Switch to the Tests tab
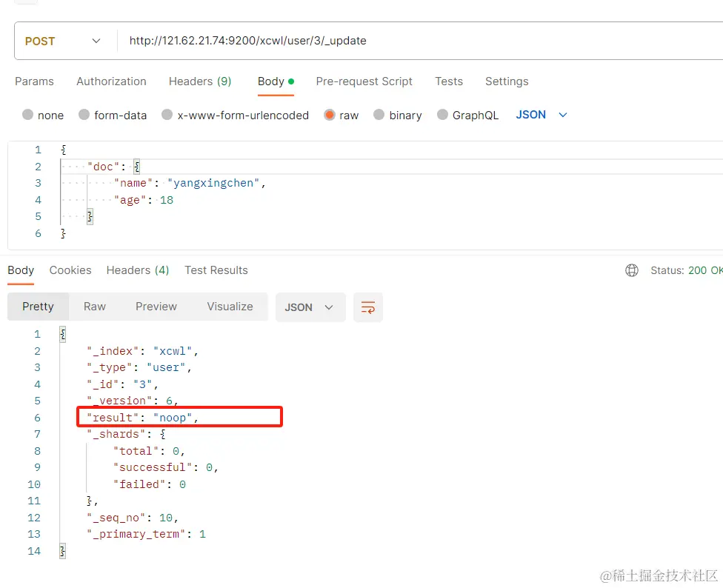Image resolution: width=723 pixels, height=588 pixels. (449, 81)
